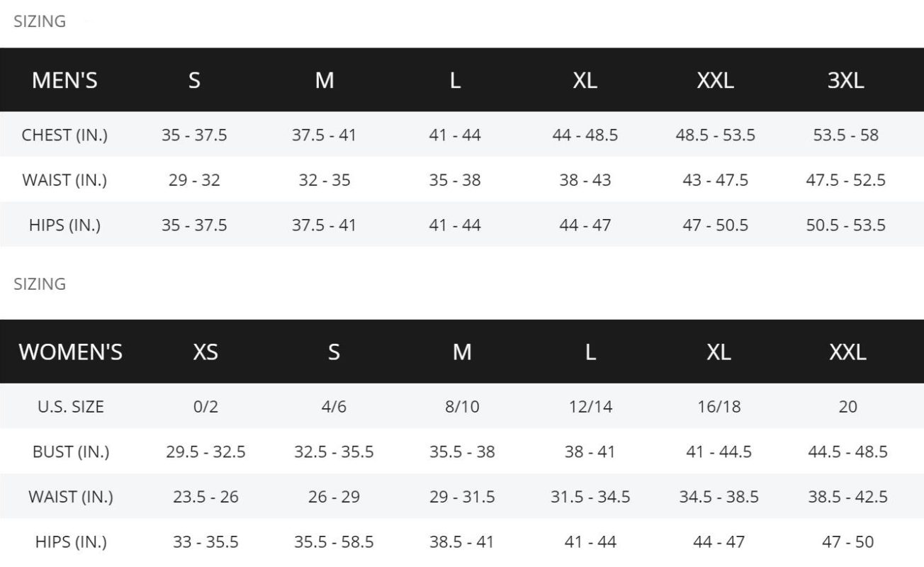Select the men's CHEST (IN.) row label
The image size is (924, 567).
(64, 135)
